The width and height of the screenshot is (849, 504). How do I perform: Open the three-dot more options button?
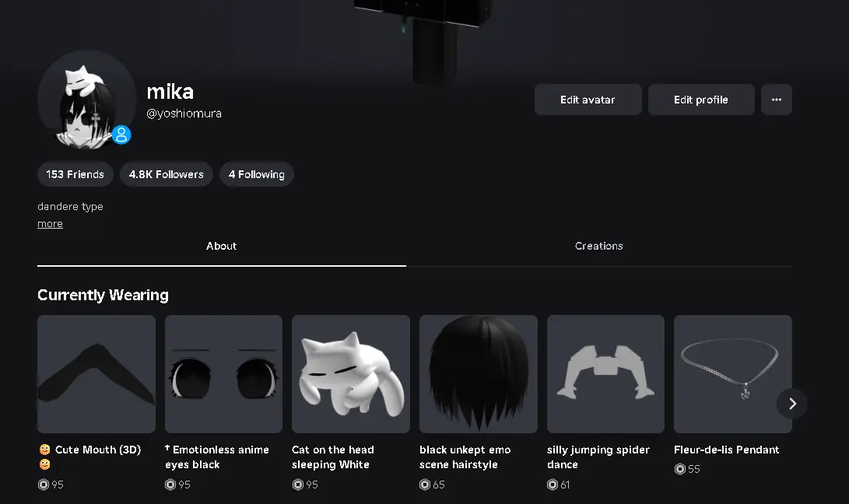click(x=777, y=100)
